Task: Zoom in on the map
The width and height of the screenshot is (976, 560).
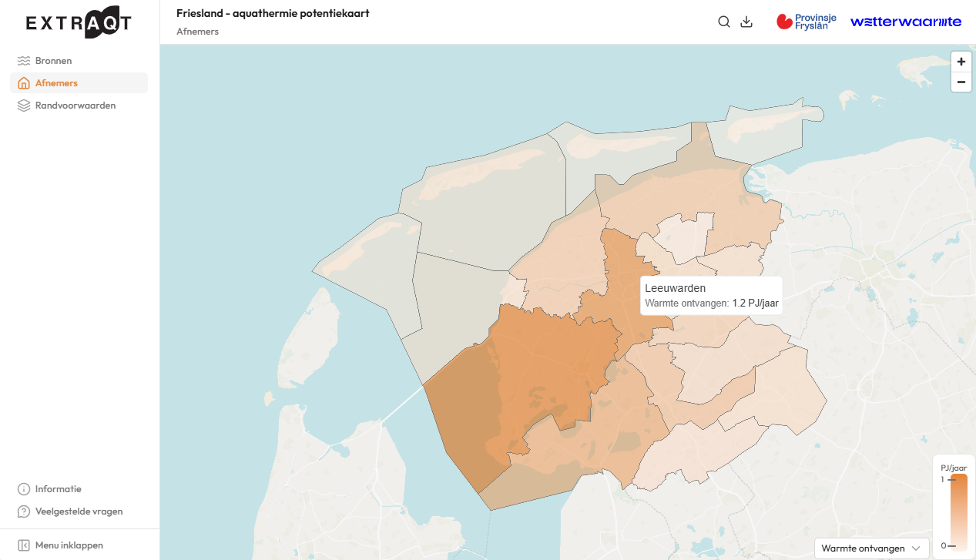Action: click(961, 62)
